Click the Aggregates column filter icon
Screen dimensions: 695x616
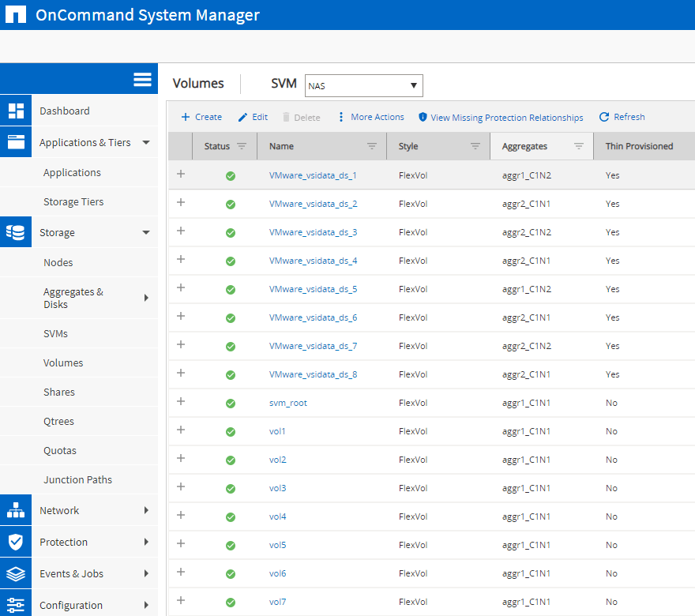point(579,146)
